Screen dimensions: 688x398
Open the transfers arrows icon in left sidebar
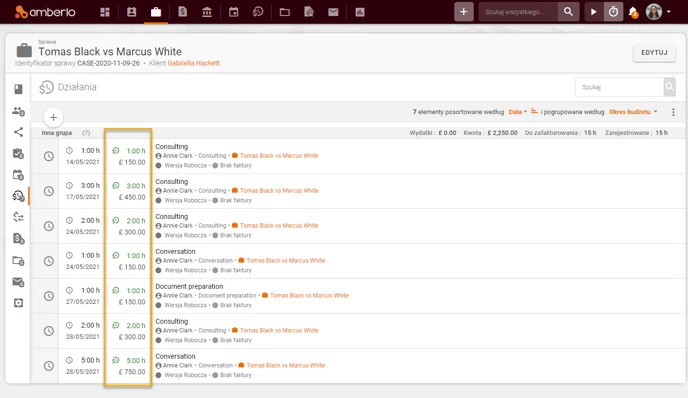[18, 217]
